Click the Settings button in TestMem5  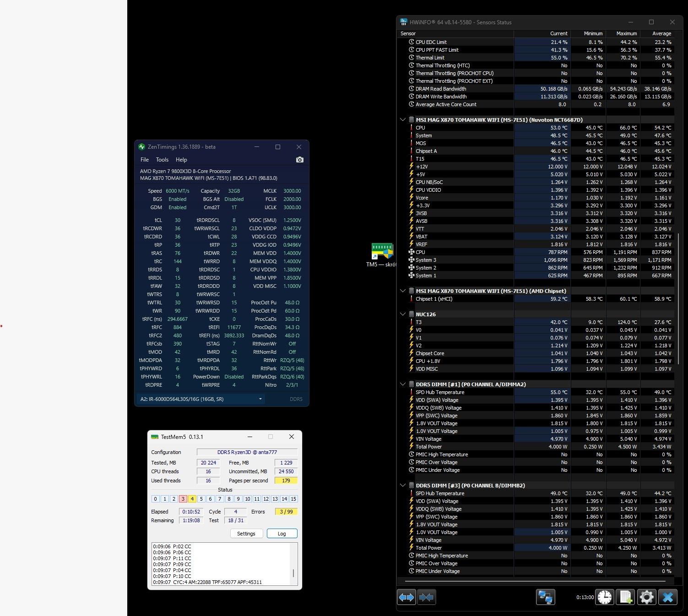(x=246, y=534)
